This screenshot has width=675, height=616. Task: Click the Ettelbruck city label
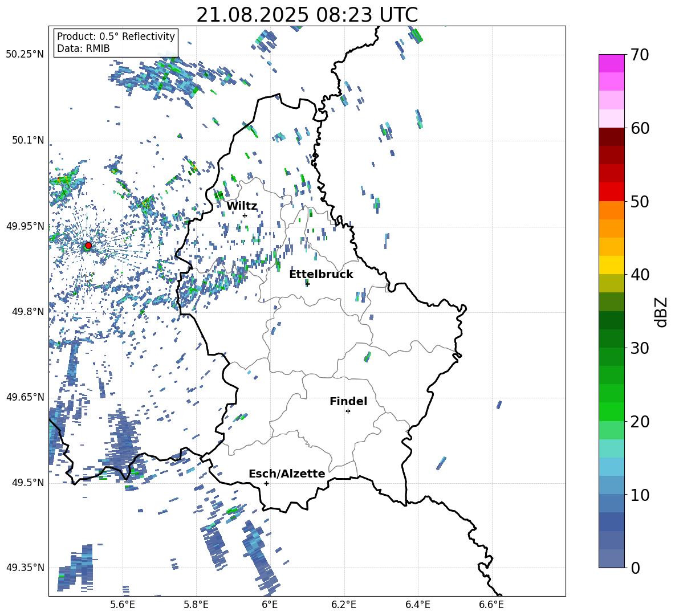[321, 275]
